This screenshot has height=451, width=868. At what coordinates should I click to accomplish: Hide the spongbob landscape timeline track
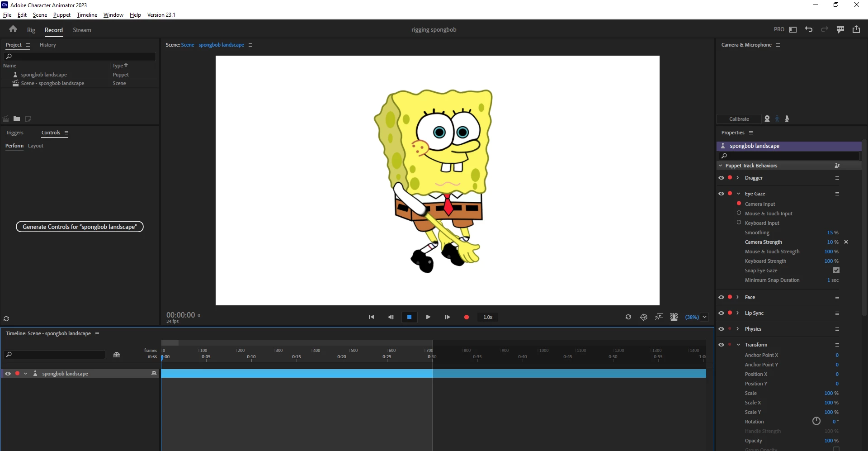(x=8, y=374)
